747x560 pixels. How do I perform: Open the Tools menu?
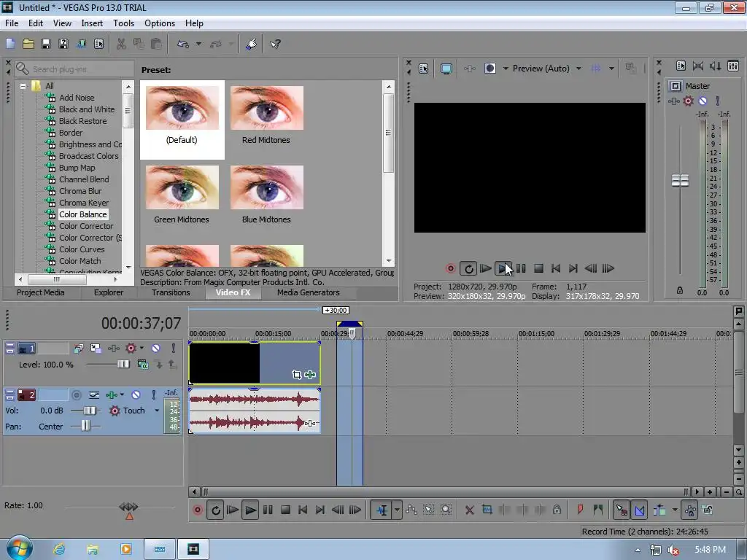(123, 23)
